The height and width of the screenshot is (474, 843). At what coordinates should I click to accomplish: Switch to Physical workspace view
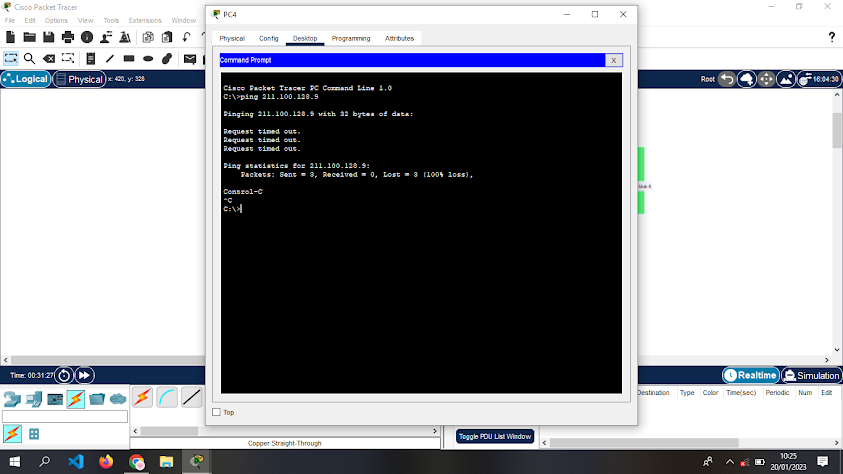click(x=79, y=79)
